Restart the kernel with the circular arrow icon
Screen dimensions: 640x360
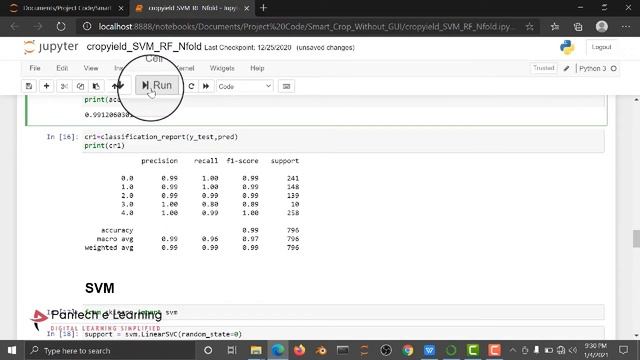(191, 86)
